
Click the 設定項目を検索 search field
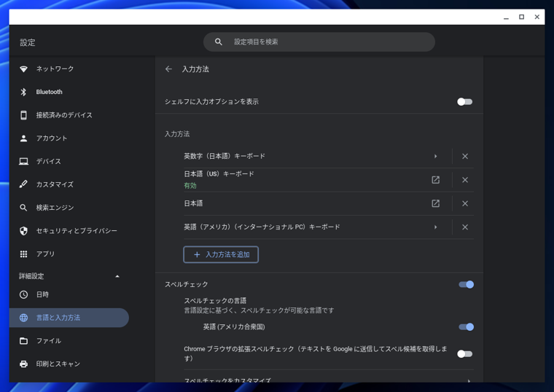coord(319,42)
